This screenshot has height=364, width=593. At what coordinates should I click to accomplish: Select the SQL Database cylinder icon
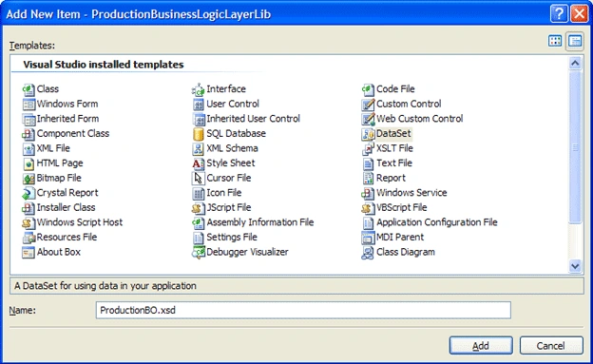[x=199, y=134]
